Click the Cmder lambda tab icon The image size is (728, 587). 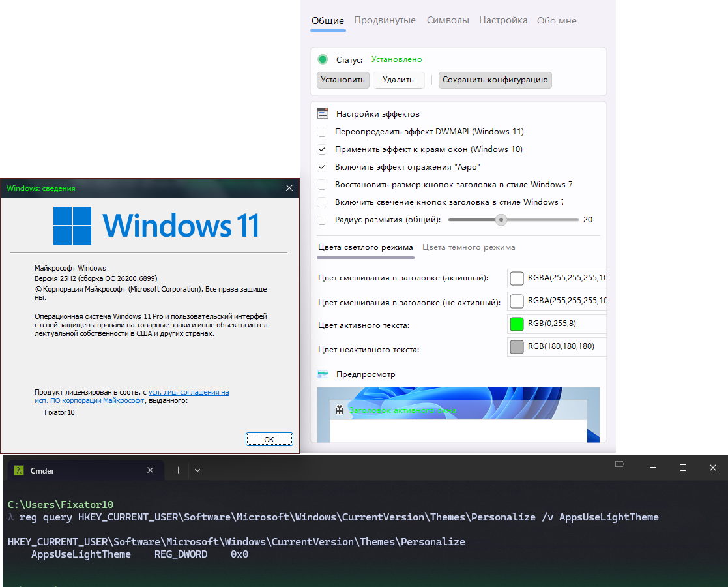click(19, 470)
